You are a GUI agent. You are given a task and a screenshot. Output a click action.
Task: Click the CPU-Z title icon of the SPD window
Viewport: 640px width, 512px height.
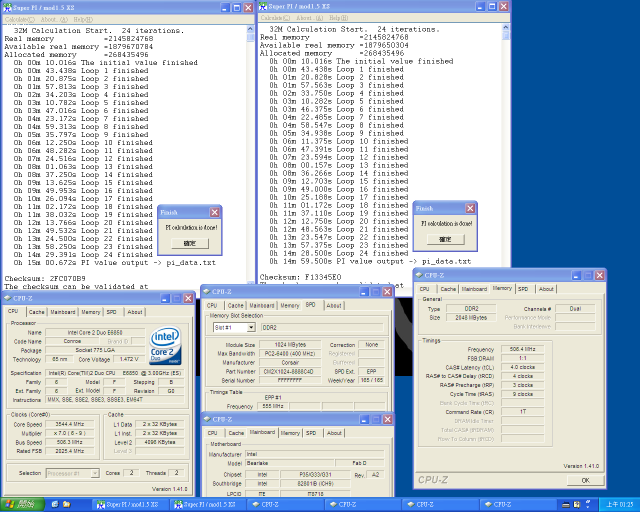coord(207,292)
